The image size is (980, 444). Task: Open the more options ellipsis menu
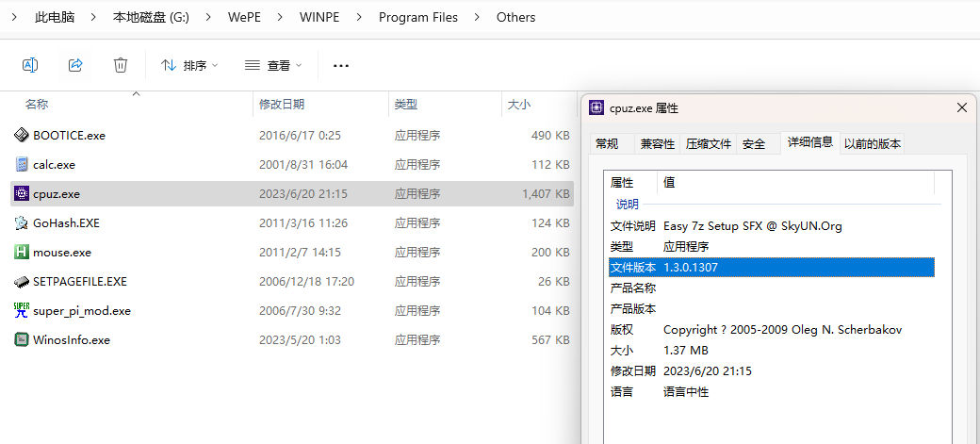coord(341,66)
